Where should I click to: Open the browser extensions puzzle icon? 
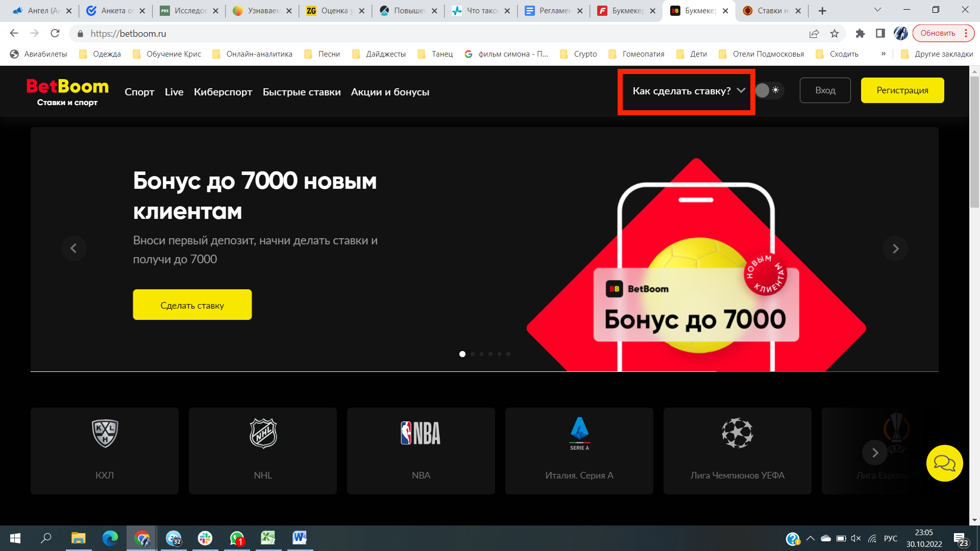tap(860, 33)
